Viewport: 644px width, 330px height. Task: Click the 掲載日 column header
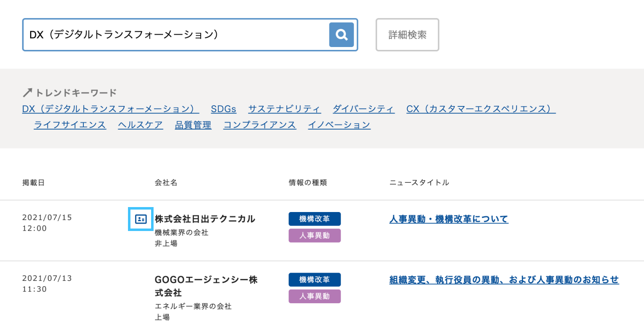33,182
